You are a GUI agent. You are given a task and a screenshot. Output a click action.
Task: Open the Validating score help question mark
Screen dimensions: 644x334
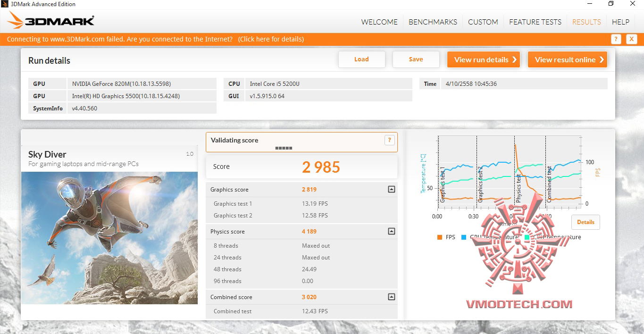[389, 140]
